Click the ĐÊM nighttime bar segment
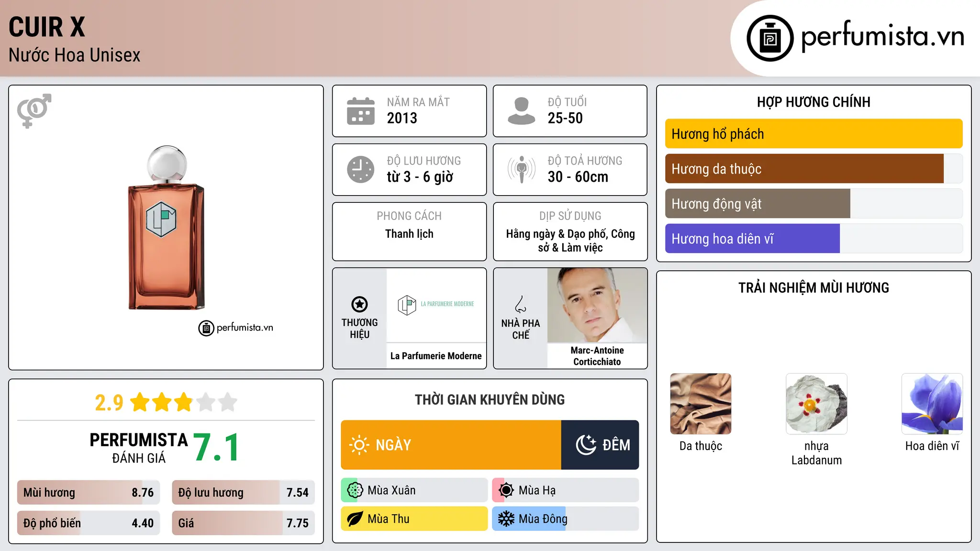This screenshot has width=980, height=551. (x=600, y=445)
